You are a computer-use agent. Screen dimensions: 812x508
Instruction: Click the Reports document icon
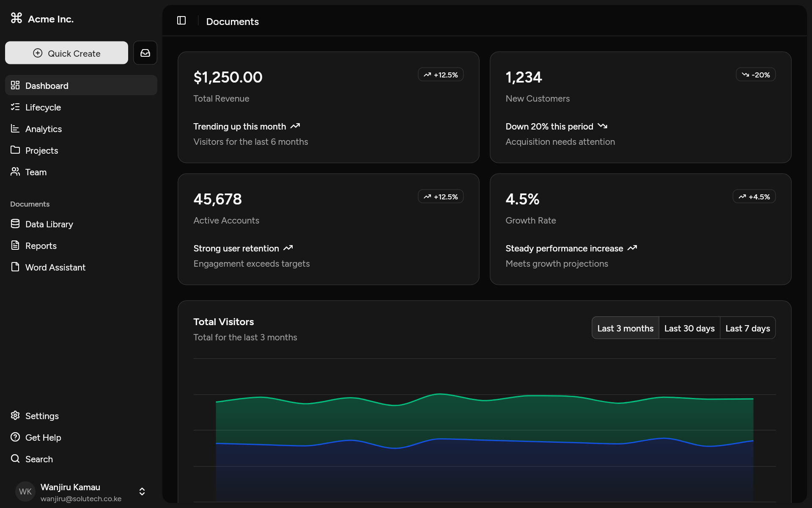(15, 245)
